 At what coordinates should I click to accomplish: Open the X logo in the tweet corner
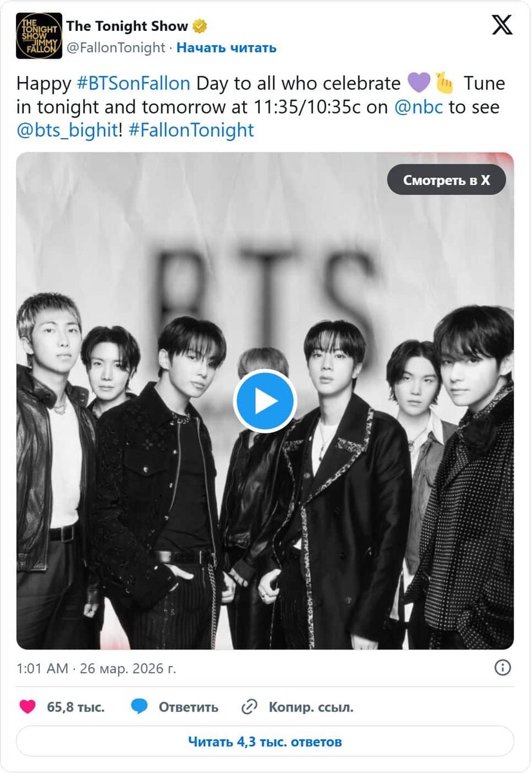502,25
